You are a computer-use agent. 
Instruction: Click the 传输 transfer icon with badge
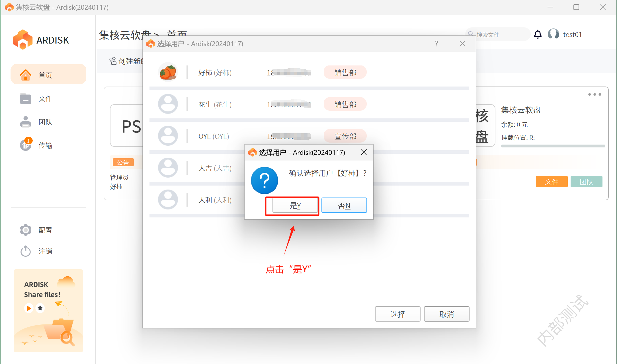coord(26,145)
